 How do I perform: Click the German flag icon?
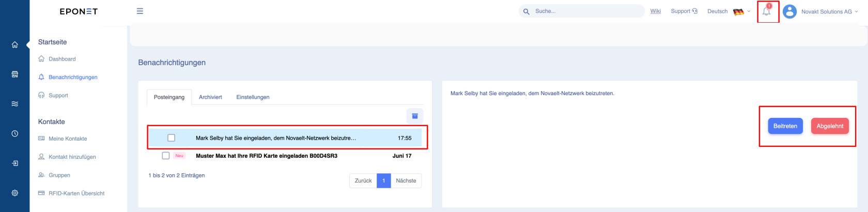tap(738, 11)
